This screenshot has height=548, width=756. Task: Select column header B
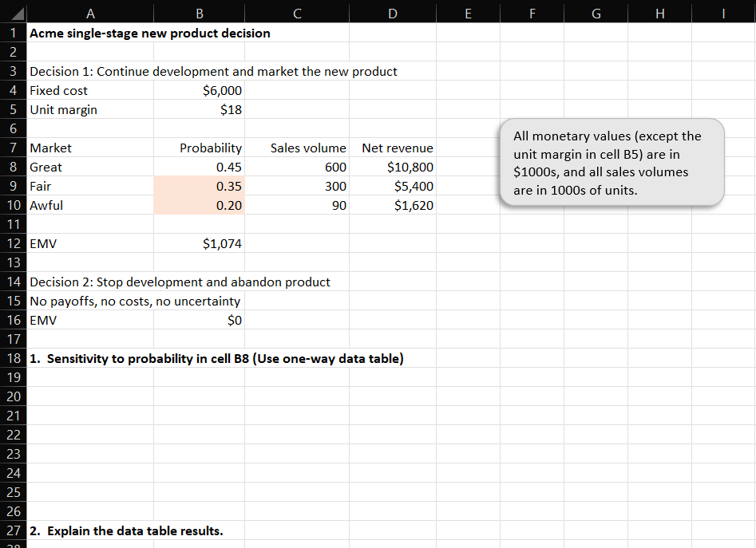point(199,13)
